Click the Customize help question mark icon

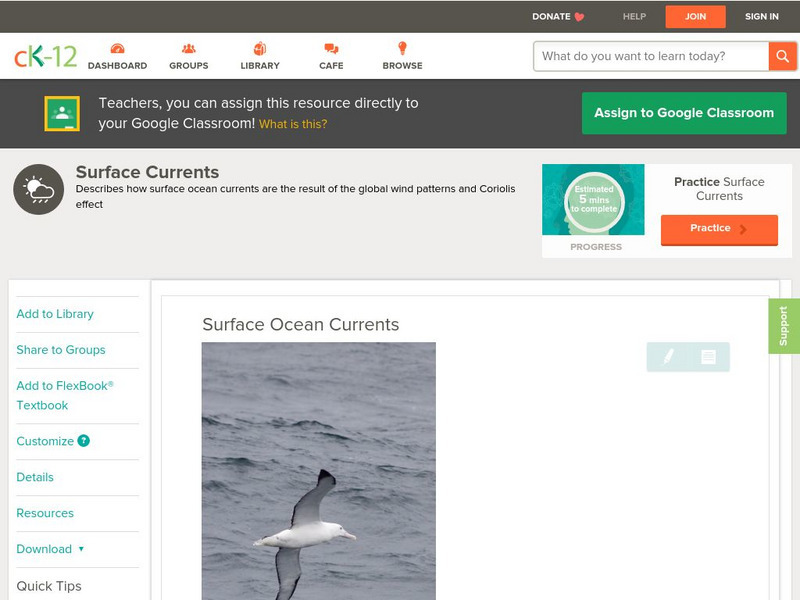pyautogui.click(x=84, y=440)
